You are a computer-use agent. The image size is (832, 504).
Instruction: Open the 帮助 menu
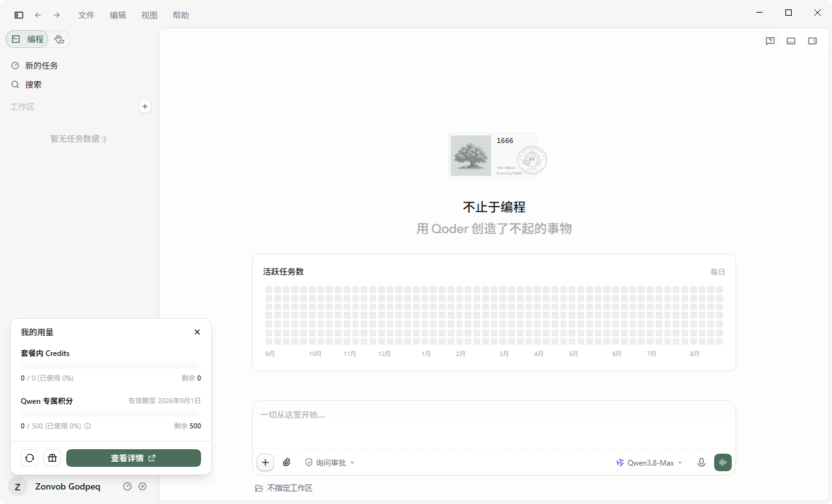pyautogui.click(x=181, y=15)
